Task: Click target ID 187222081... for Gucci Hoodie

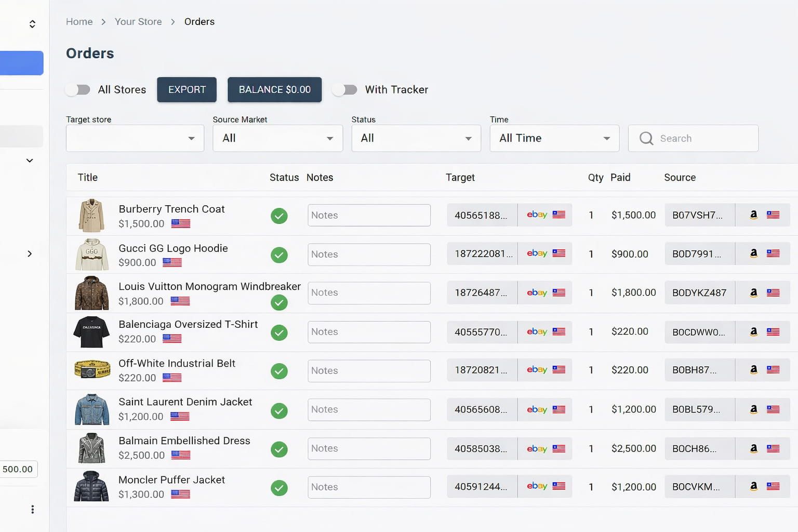Action: [484, 254]
